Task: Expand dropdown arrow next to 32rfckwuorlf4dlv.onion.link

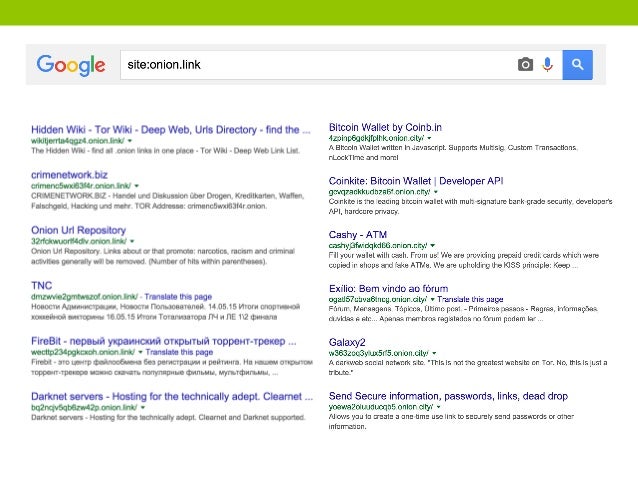Action: tap(132, 241)
